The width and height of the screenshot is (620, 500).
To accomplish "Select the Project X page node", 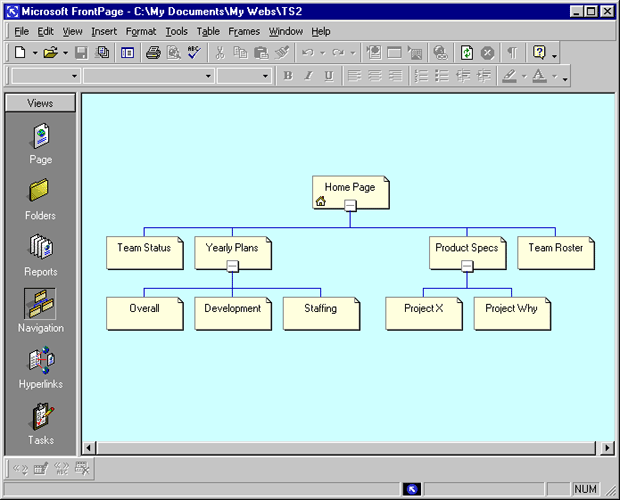I will coord(424,311).
